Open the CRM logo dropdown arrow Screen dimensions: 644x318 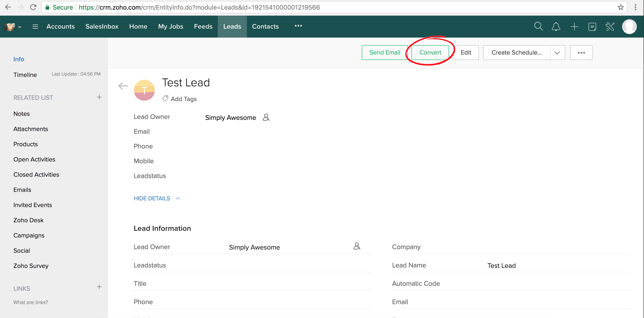click(x=20, y=27)
